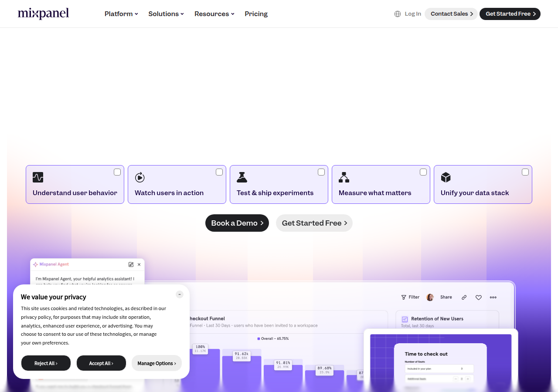Click the 89.68% funnel bar label
The image size is (558, 392).
click(324, 370)
